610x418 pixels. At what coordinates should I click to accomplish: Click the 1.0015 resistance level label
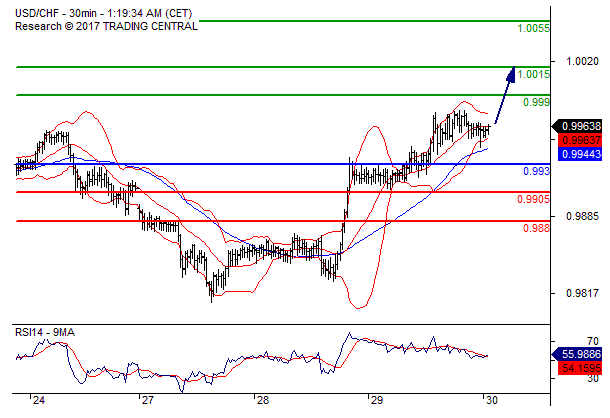click(533, 74)
